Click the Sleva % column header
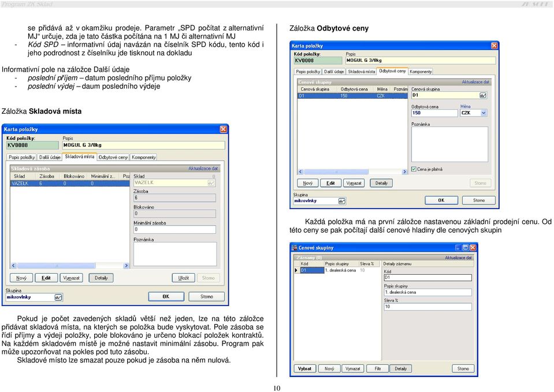Screen dimensions: 554x392 click(x=369, y=264)
